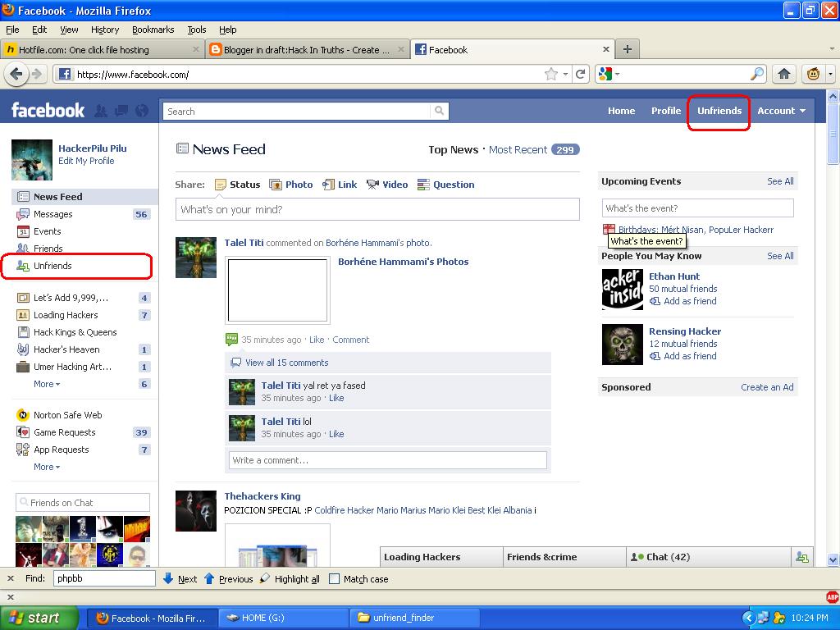Click Profile in the top navigation
Screen dimensions: 840x630
(666, 111)
